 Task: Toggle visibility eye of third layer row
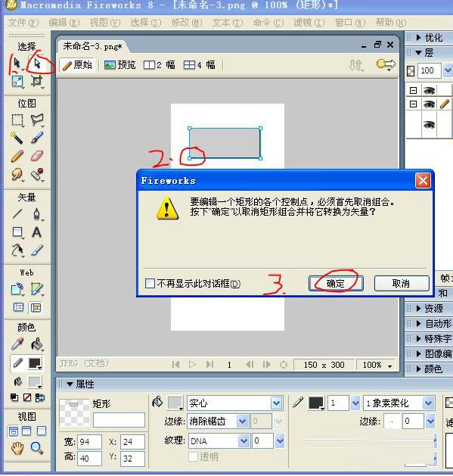point(429,124)
